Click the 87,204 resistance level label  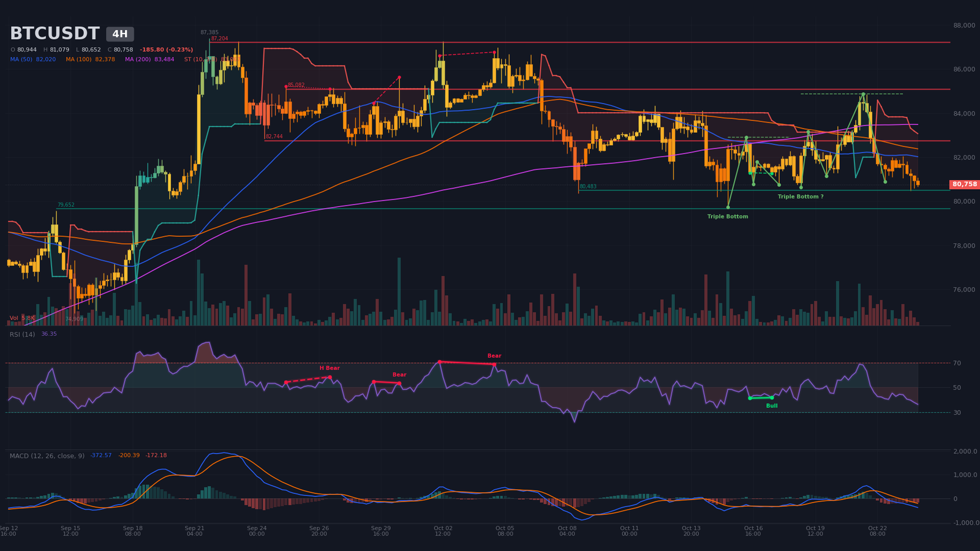click(219, 39)
